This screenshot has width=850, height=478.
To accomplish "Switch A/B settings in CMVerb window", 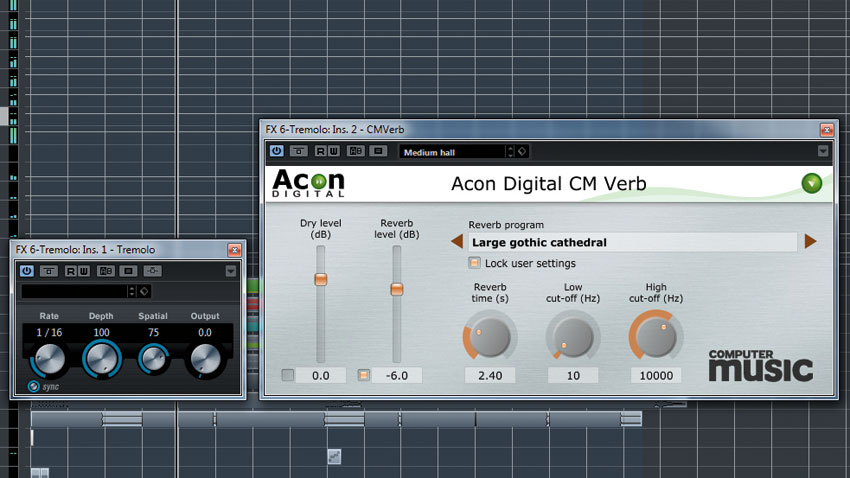I will 356,151.
